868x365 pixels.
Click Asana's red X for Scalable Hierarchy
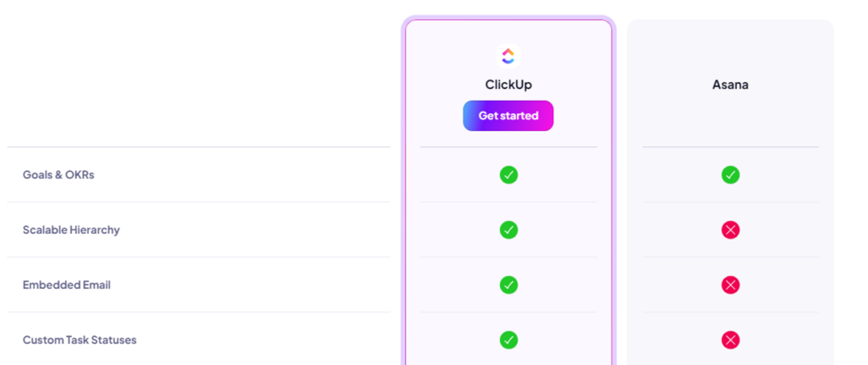tap(730, 230)
